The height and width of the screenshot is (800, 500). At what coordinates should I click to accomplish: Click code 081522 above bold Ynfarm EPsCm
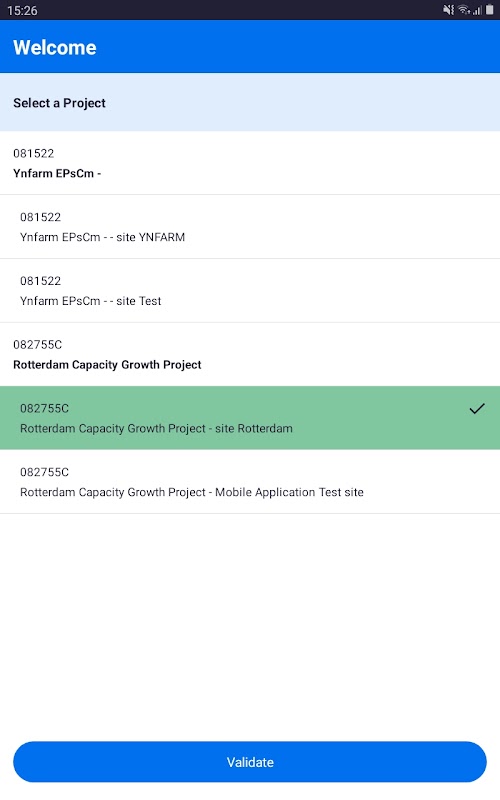pos(34,153)
